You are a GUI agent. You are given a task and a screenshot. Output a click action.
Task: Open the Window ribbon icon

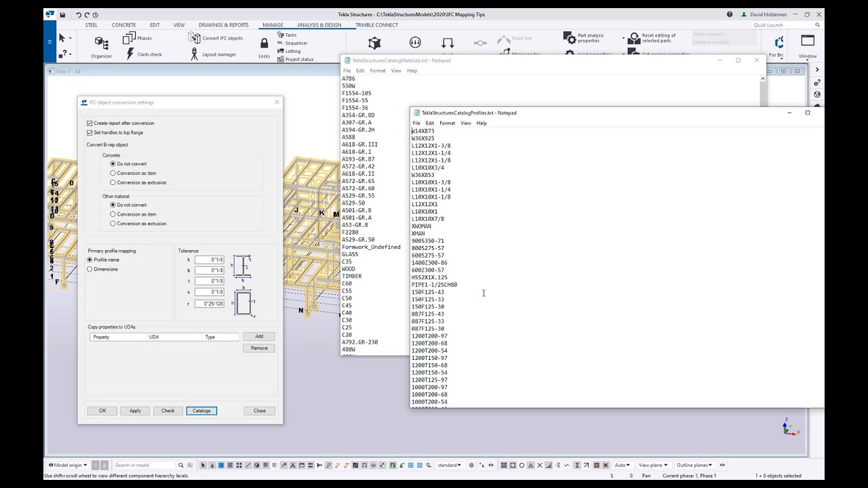coord(807,46)
